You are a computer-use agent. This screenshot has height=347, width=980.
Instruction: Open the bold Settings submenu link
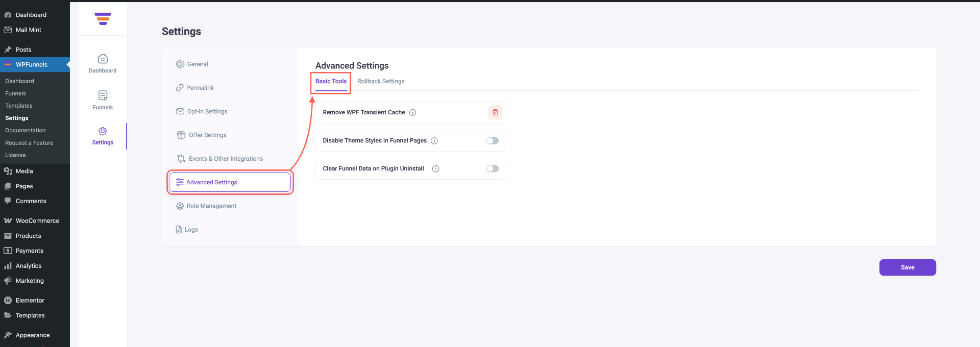click(17, 118)
